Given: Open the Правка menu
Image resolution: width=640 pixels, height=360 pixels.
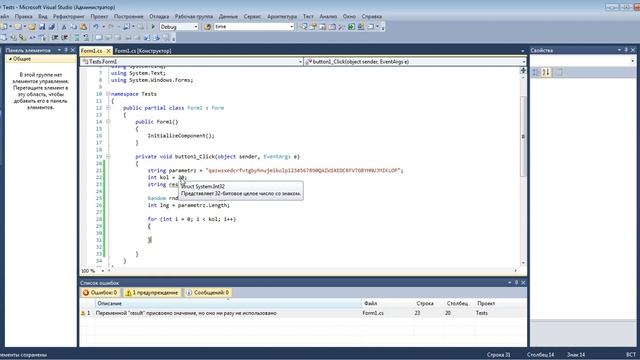Looking at the screenshot, I should coord(23,16).
